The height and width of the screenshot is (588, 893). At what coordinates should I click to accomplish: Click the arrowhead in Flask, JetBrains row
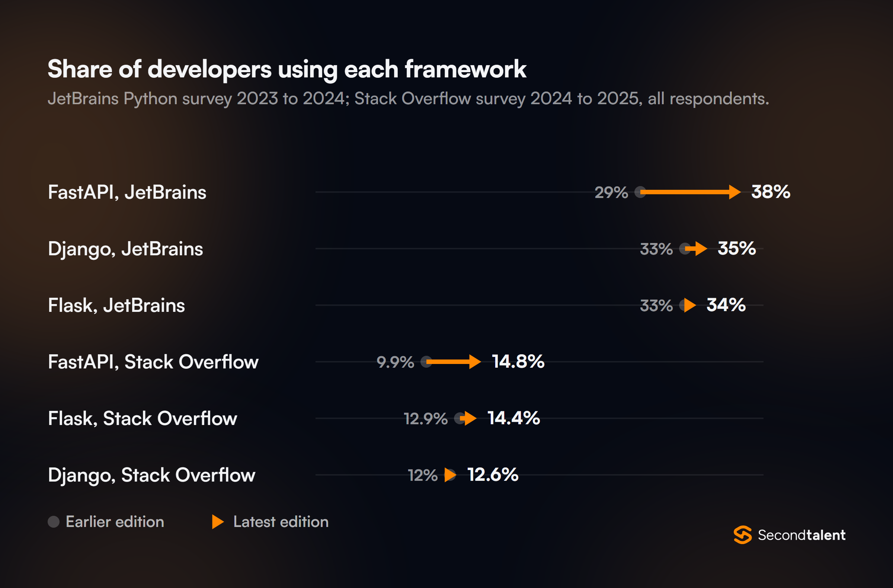pyautogui.click(x=690, y=305)
